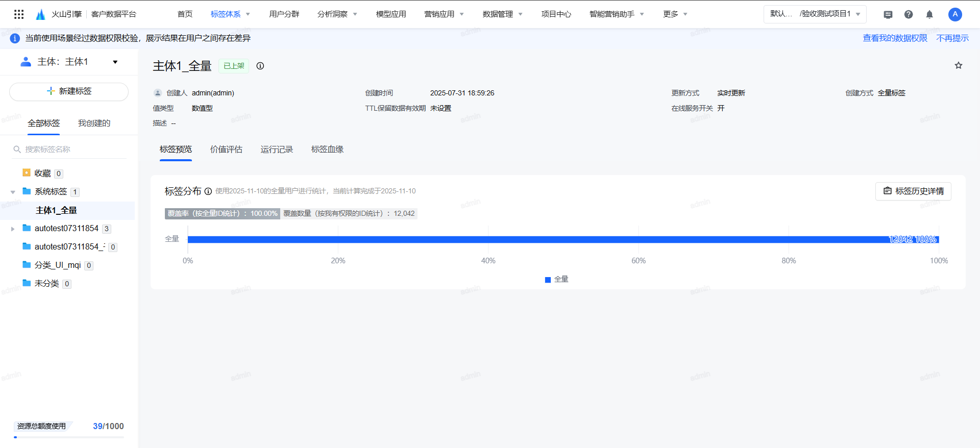The height and width of the screenshot is (448, 980).
Task: Click the 主体 person icon
Action: (26, 62)
